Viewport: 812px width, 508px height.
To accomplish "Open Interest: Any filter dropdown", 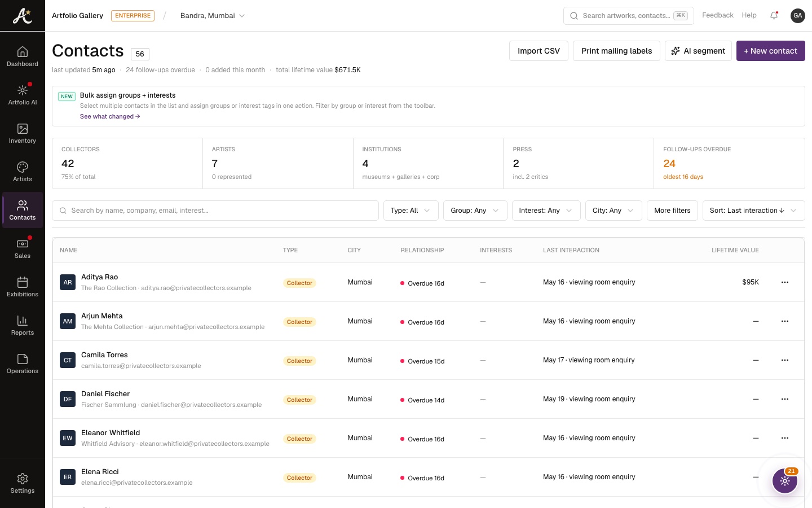I will tap(546, 211).
